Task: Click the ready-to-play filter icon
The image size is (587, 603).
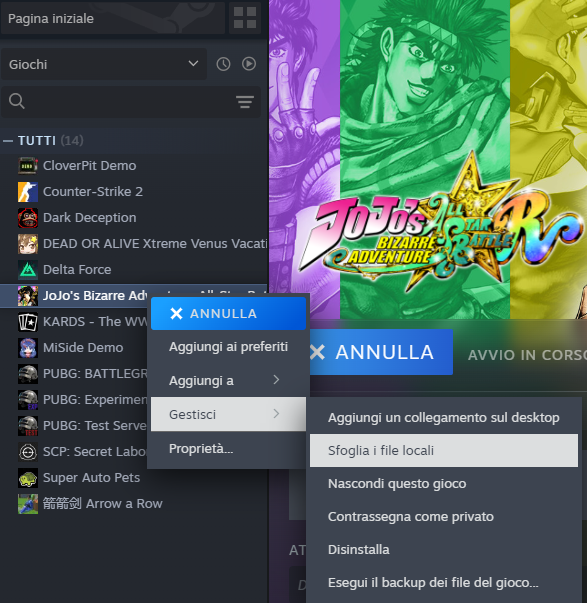Action: pos(249,64)
